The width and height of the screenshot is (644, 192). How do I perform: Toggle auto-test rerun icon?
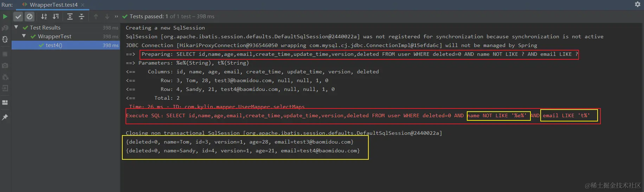click(x=5, y=39)
